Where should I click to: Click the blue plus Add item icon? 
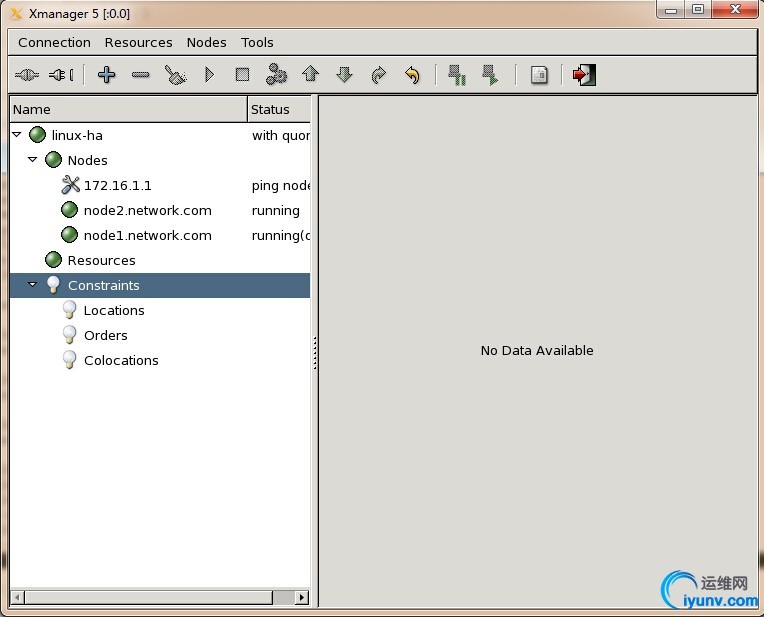pos(106,75)
